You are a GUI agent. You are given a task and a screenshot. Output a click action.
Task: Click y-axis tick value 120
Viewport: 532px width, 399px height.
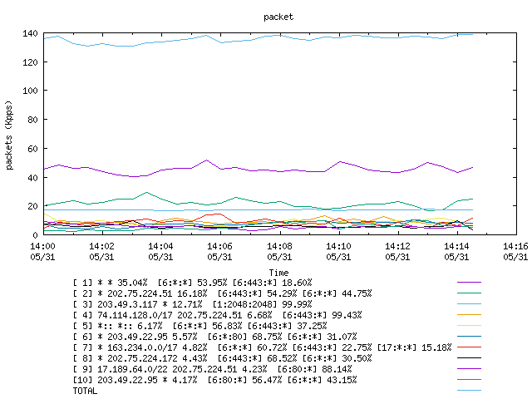(x=30, y=62)
